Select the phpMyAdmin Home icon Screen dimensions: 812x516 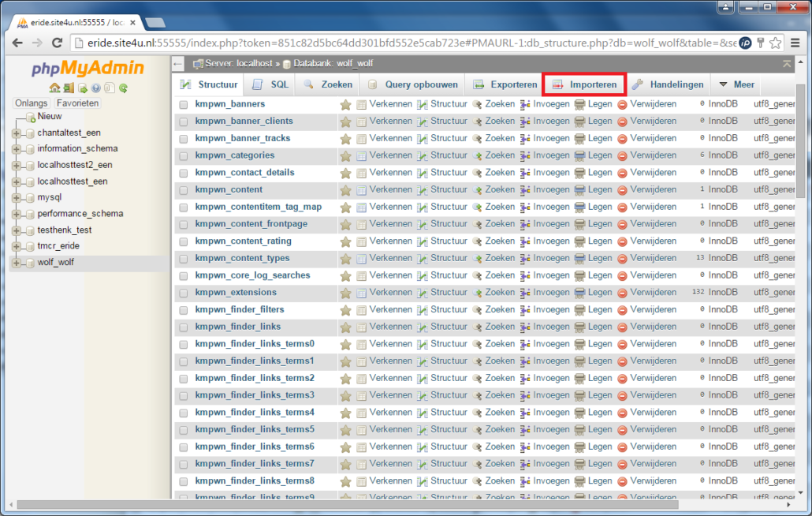click(x=54, y=88)
